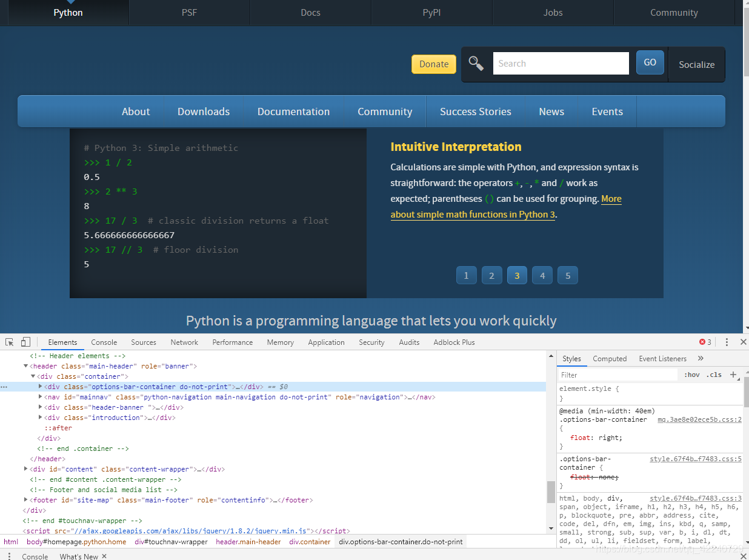Open mq.3ae8e02ece5b.css:2 source link
Image resolution: width=749 pixels, height=560 pixels.
click(699, 419)
